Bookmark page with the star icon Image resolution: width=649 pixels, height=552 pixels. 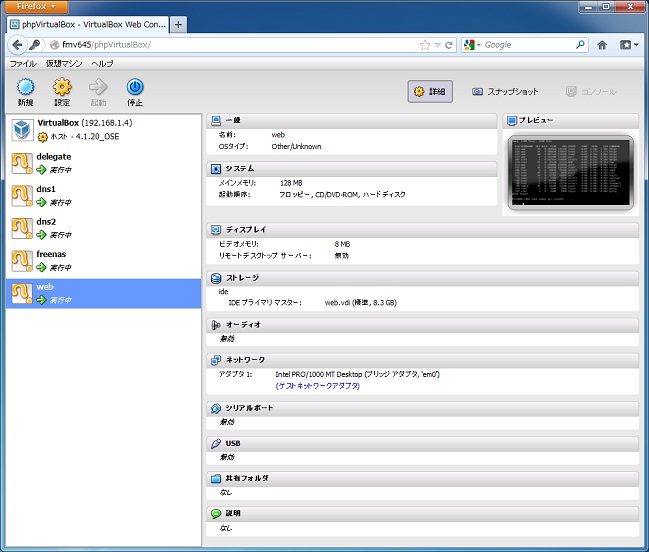(x=425, y=45)
